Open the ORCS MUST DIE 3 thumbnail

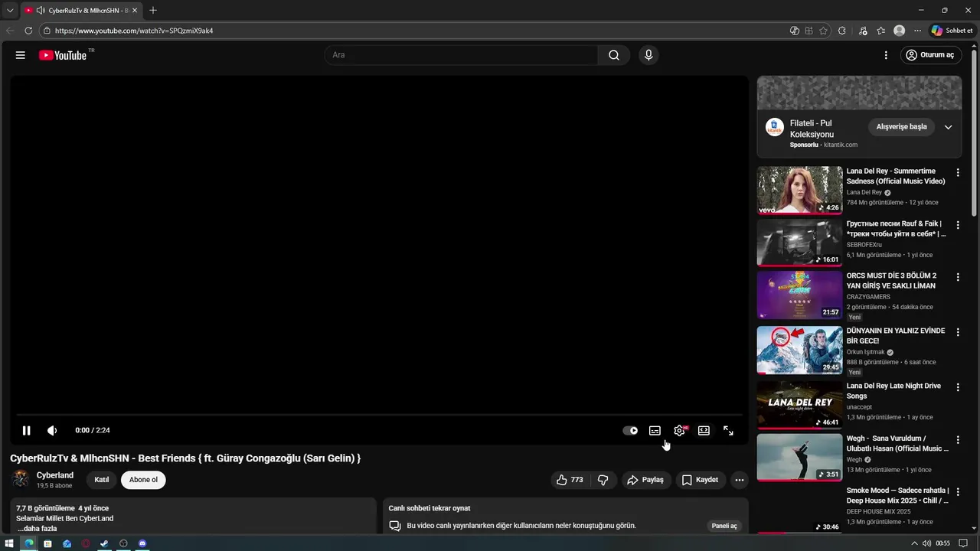pyautogui.click(x=799, y=295)
